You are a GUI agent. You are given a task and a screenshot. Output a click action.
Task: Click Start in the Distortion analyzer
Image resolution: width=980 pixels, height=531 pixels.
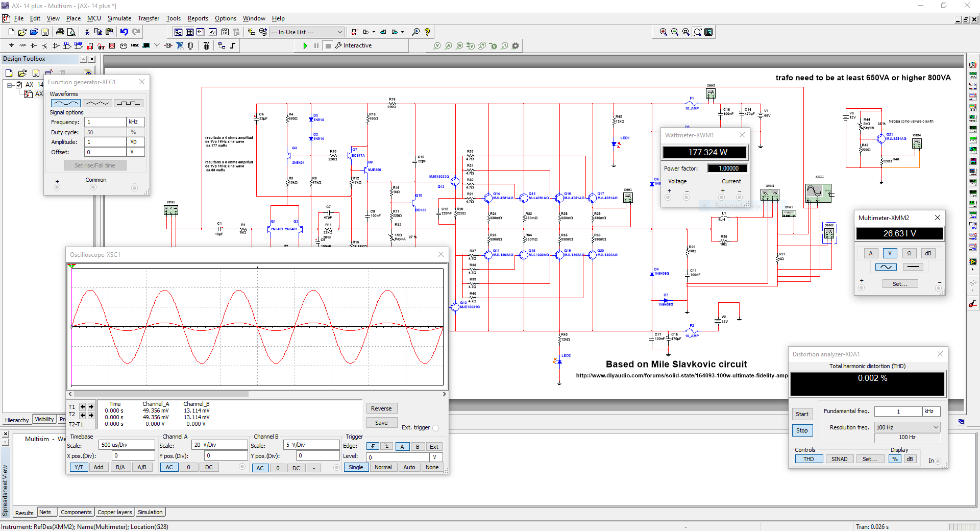(802, 414)
